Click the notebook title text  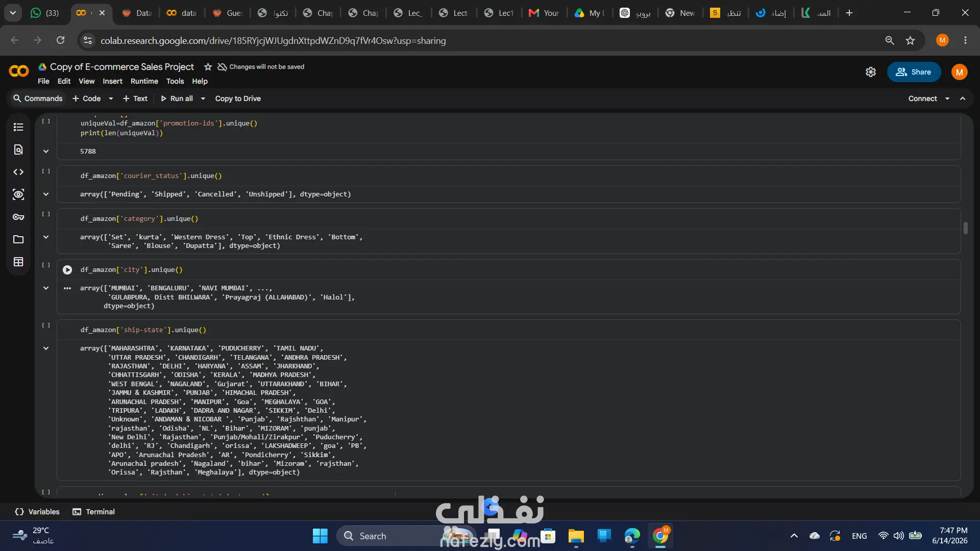(x=122, y=67)
